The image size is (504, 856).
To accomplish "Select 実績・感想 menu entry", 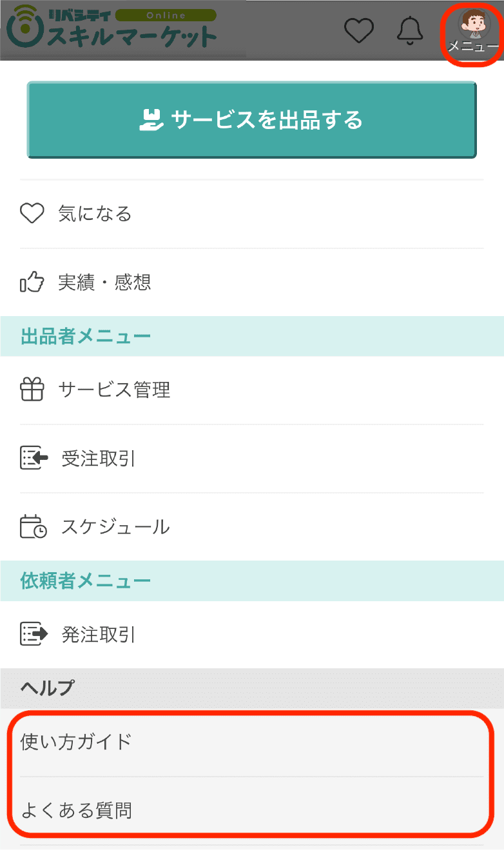I will [104, 283].
